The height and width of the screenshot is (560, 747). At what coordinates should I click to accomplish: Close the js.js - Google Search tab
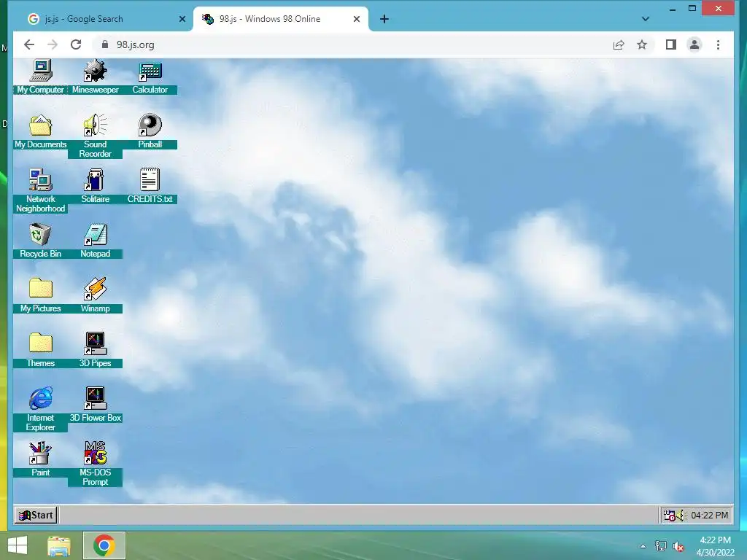(x=182, y=19)
